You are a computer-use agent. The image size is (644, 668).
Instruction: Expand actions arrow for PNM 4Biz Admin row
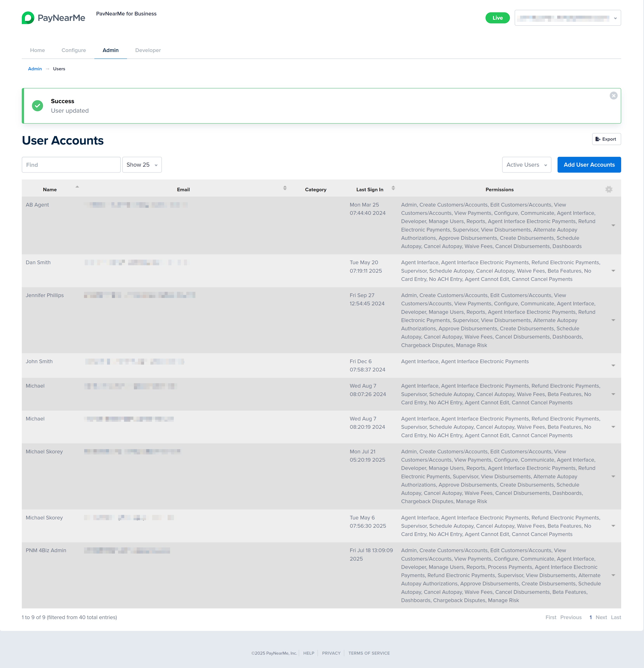613,575
